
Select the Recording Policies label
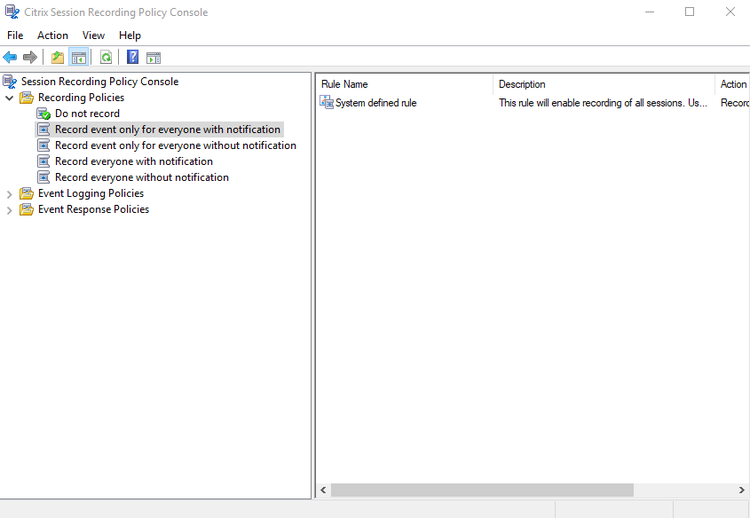pos(81,98)
